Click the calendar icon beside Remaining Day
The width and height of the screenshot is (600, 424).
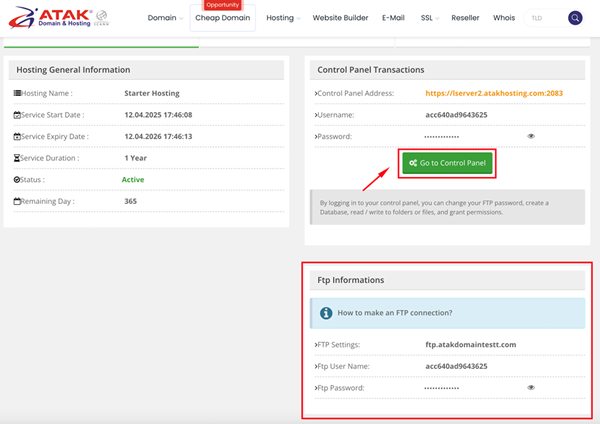click(x=17, y=201)
